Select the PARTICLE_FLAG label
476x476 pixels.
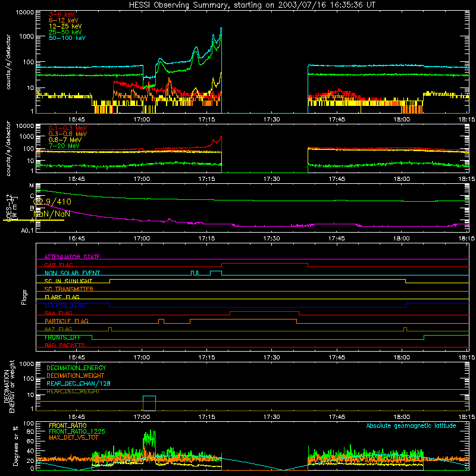point(67,321)
